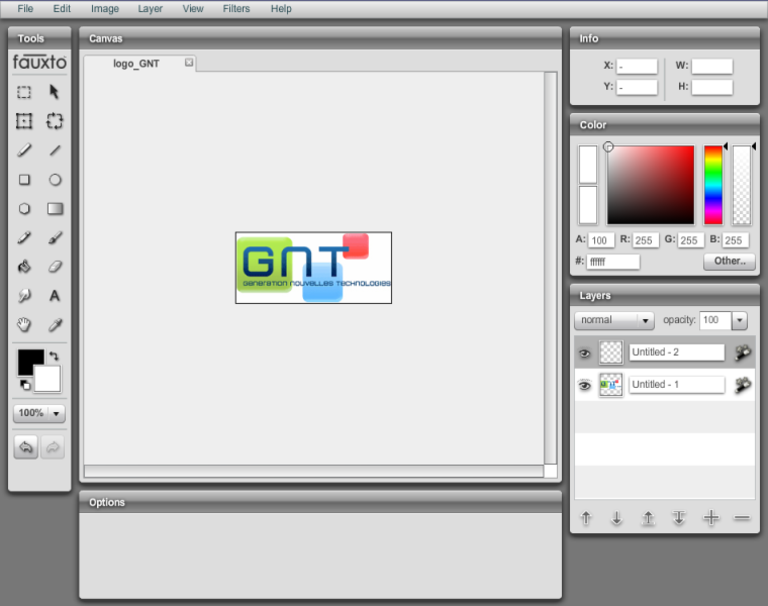Viewport: 768px width, 606px height.
Task: Open effects icon for Untitled - 2 layer
Action: click(x=743, y=353)
